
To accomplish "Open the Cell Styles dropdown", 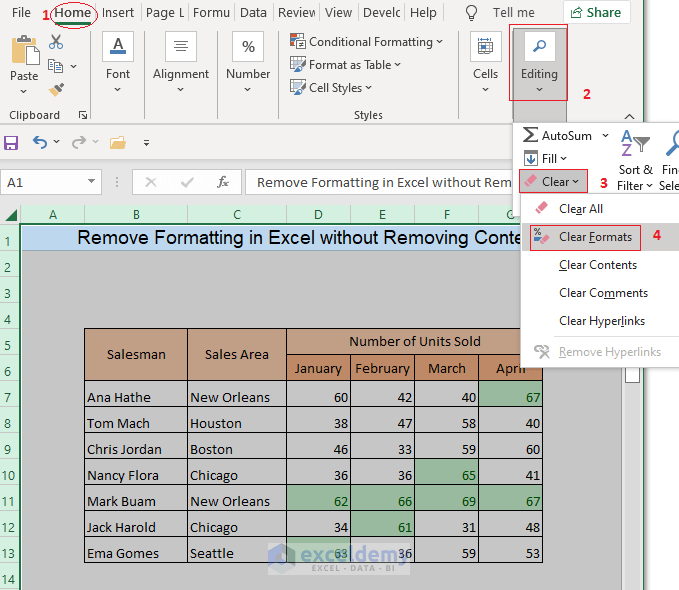I will coord(331,88).
